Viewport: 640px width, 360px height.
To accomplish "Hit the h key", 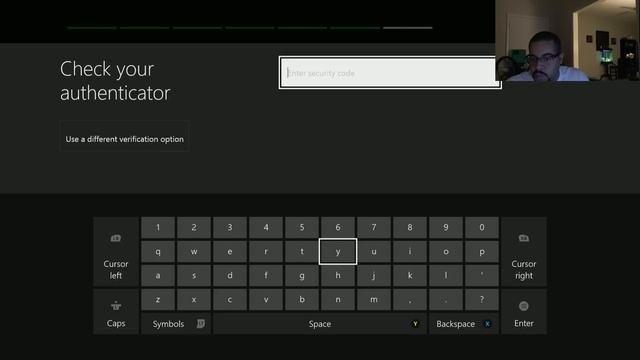I will (x=338, y=276).
